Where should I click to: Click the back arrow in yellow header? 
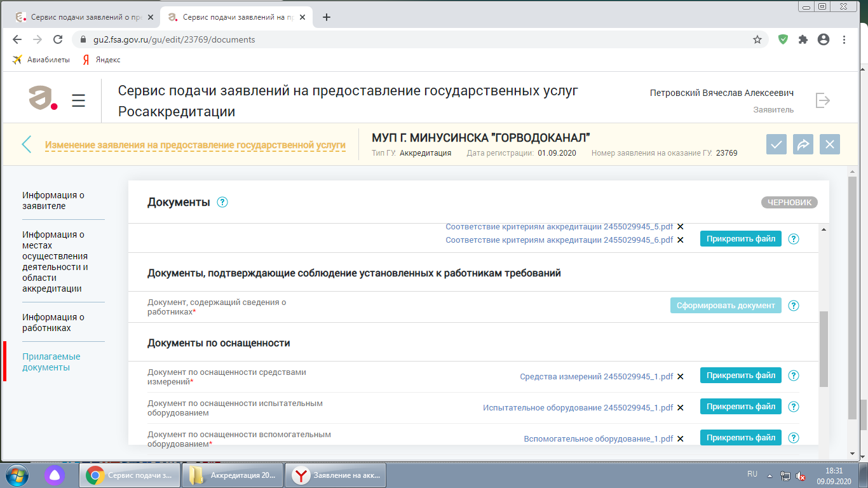(x=27, y=144)
